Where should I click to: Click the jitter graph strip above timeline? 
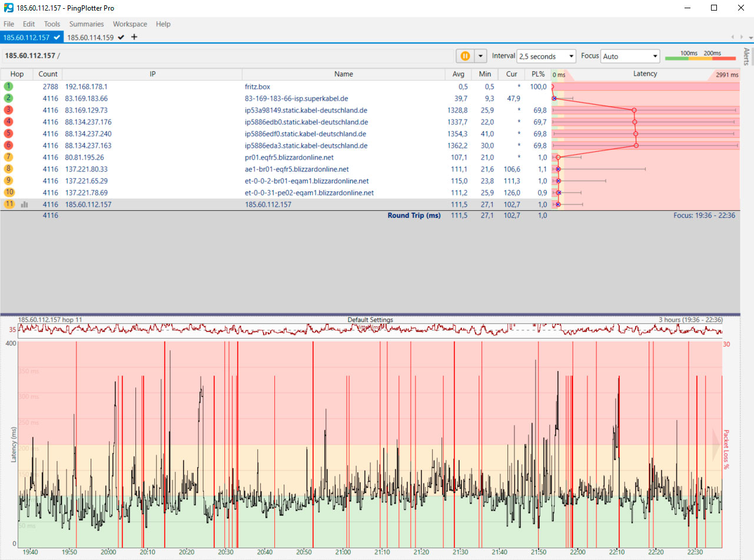tap(370, 330)
